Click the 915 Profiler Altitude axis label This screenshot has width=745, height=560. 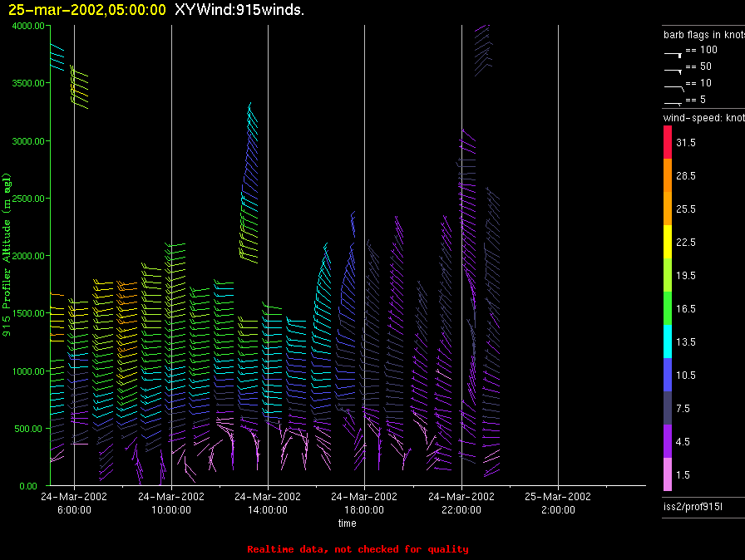click(7, 254)
